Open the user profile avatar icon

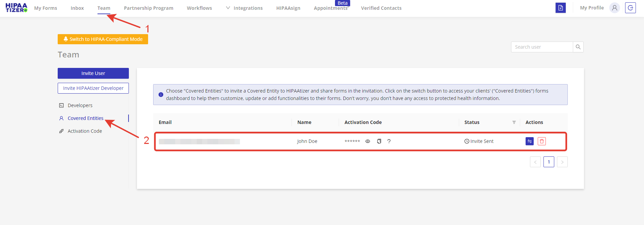pyautogui.click(x=614, y=8)
